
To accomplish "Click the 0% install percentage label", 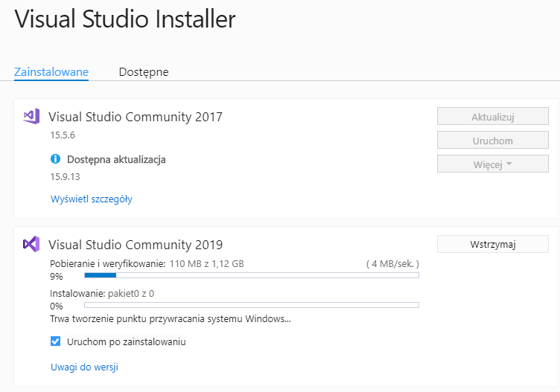I will (57, 306).
